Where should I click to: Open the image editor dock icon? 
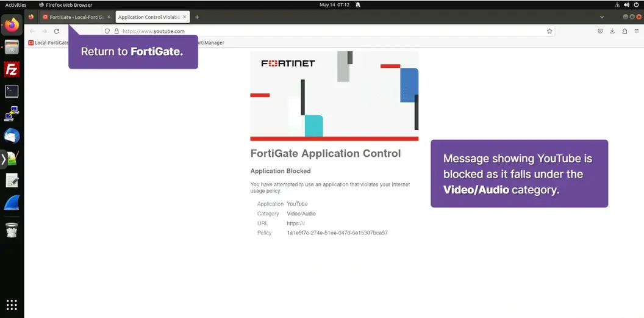tap(13, 158)
